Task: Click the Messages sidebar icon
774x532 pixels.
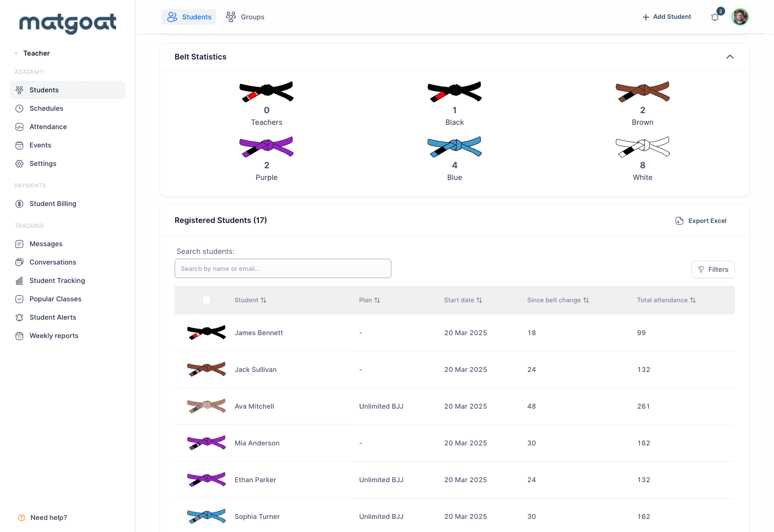Action: [19, 244]
